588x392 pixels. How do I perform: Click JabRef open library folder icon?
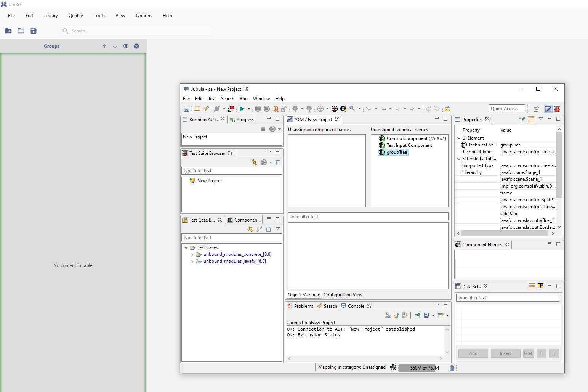click(21, 31)
